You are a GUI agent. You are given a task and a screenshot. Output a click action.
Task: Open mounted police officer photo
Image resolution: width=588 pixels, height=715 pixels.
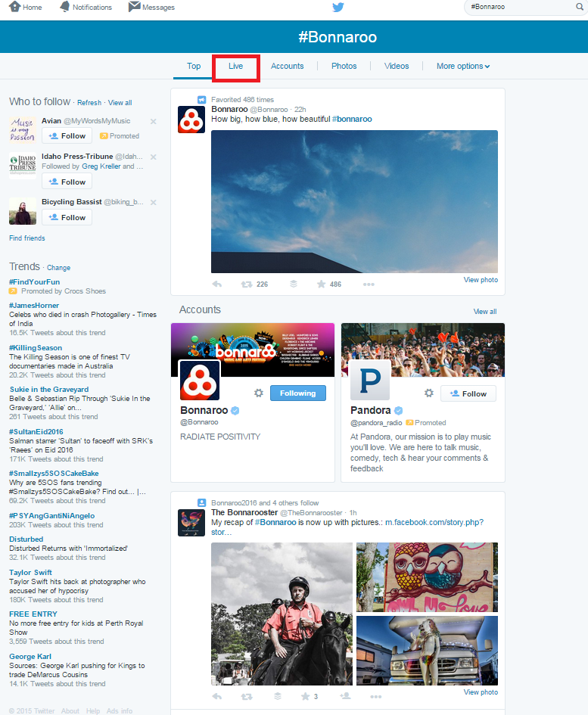(282, 614)
